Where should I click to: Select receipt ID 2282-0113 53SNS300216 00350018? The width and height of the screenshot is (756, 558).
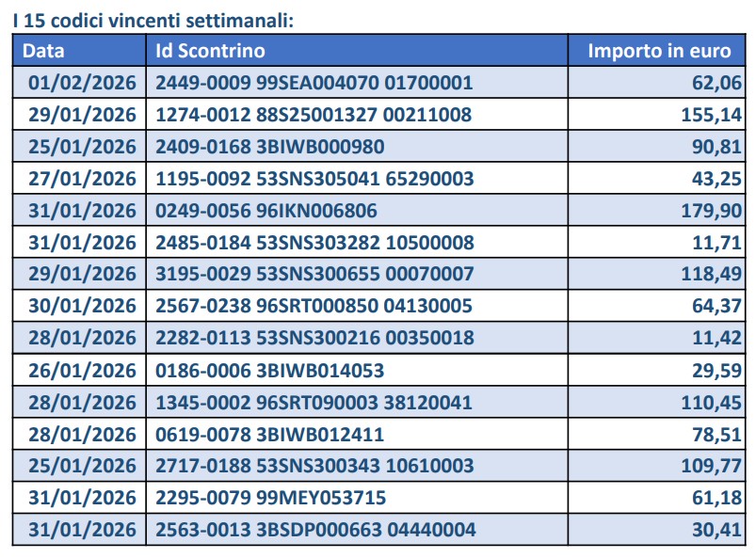pyautogui.click(x=314, y=338)
